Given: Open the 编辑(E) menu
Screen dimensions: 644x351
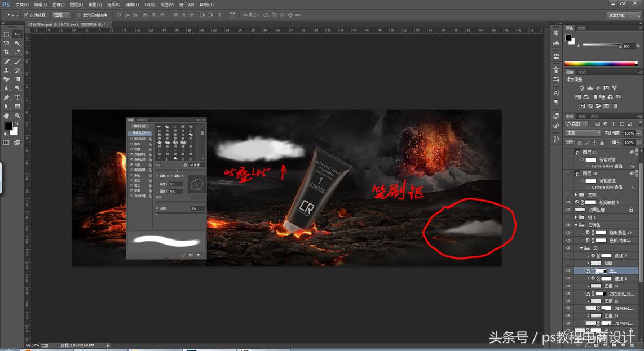Looking at the screenshot, I should coord(40,5).
